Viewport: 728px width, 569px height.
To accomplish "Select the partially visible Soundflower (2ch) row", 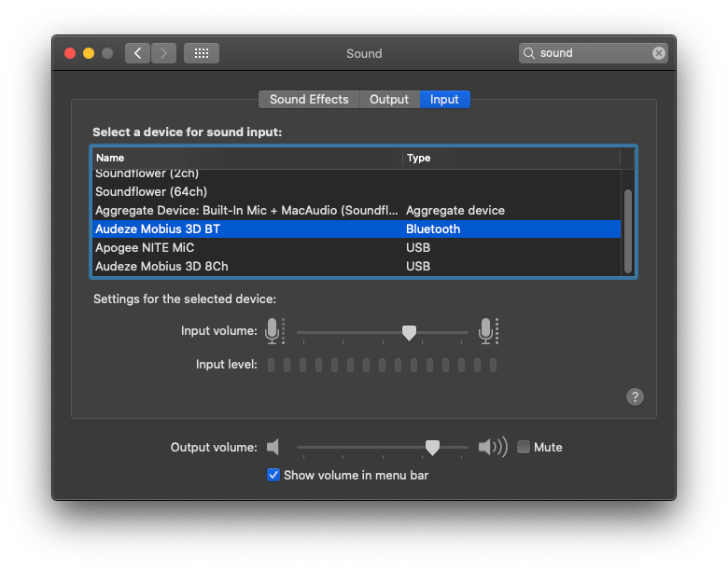I will (357, 175).
